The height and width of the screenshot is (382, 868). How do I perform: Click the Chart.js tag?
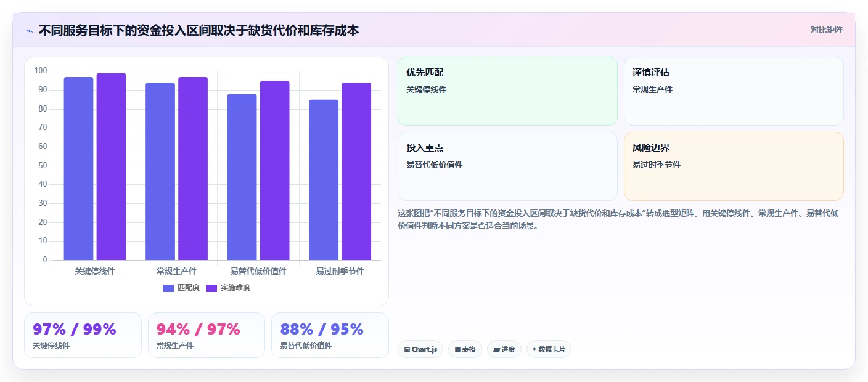coord(420,349)
